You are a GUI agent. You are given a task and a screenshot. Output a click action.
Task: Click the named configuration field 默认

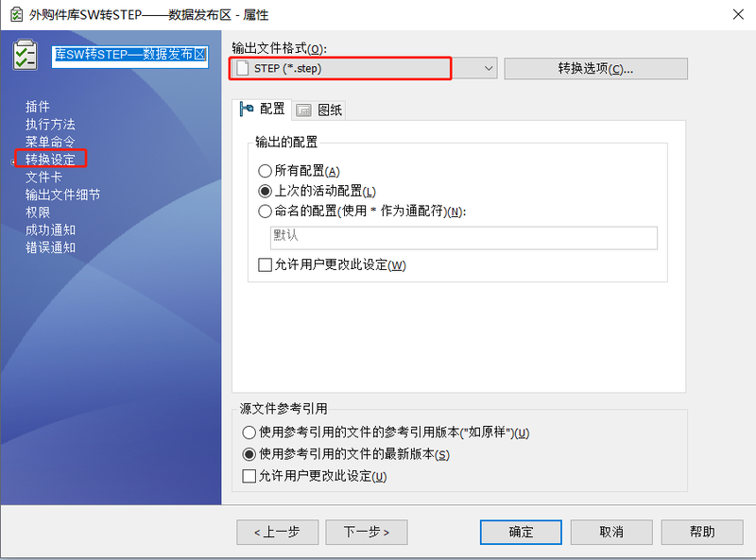[463, 238]
